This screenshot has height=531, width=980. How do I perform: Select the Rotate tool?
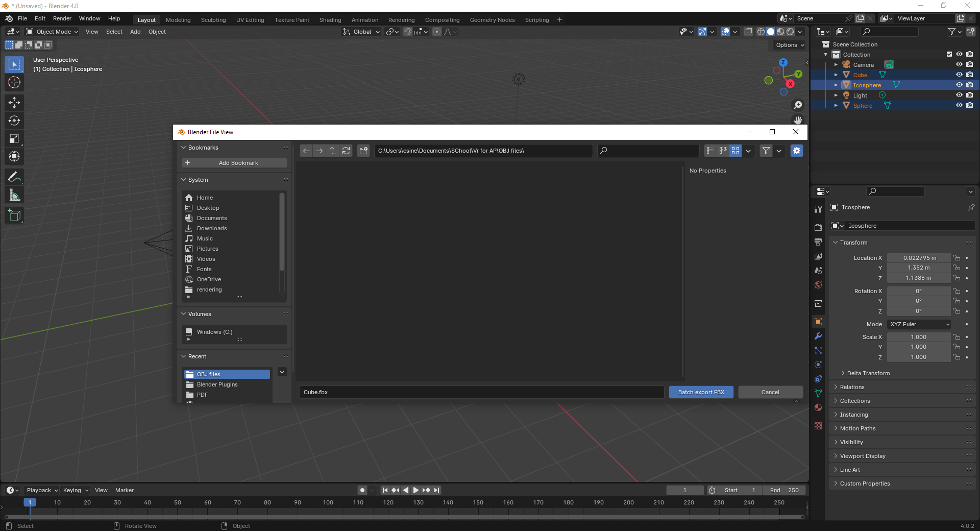click(14, 120)
